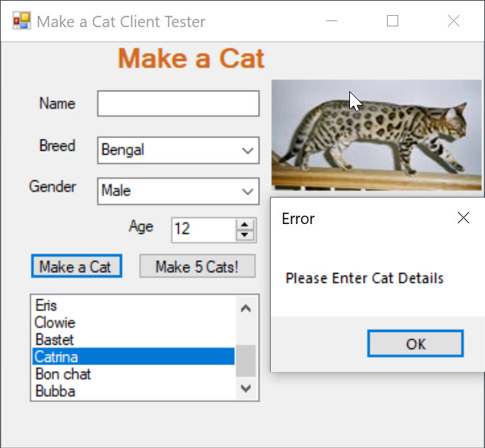Viewport: 485px width, 448px height.
Task: Decrease Age with the down arrow
Action: 244,235
